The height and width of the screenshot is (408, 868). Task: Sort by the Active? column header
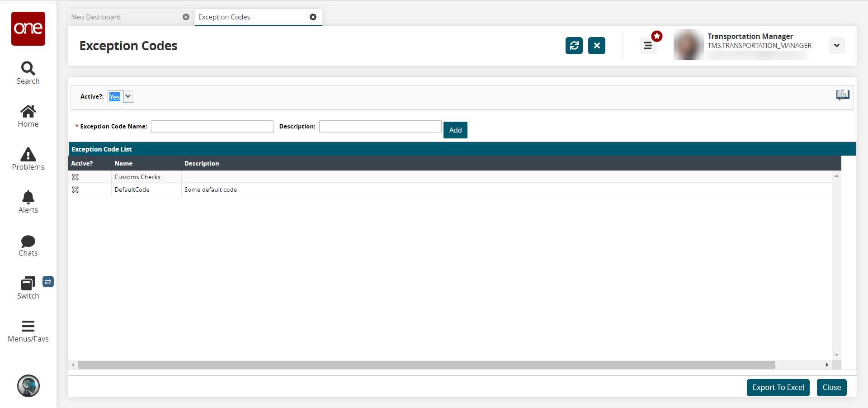[82, 163]
